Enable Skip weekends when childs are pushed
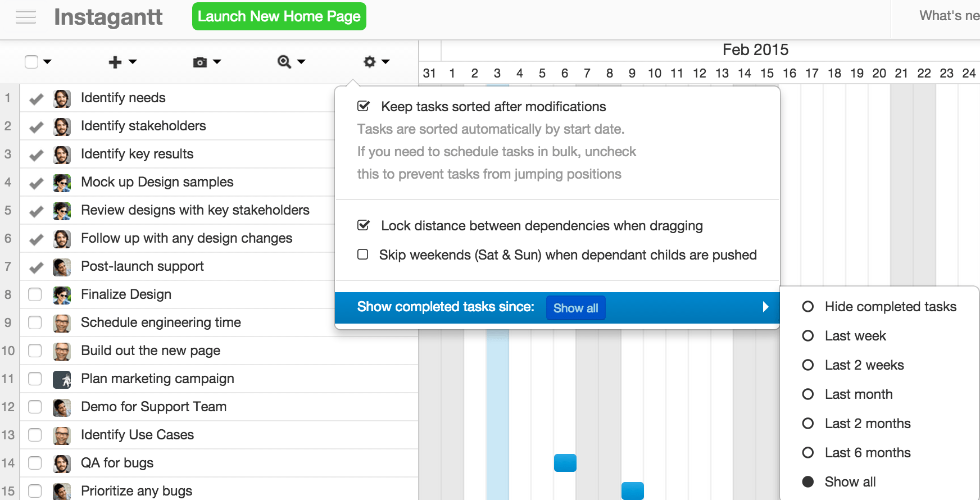The image size is (980, 500). [x=363, y=254]
